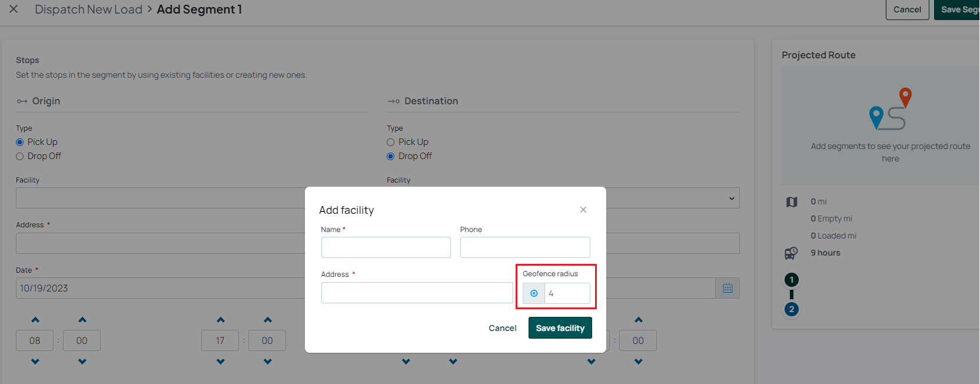Decrease minutes next to origin 17 hour

pyautogui.click(x=268, y=362)
